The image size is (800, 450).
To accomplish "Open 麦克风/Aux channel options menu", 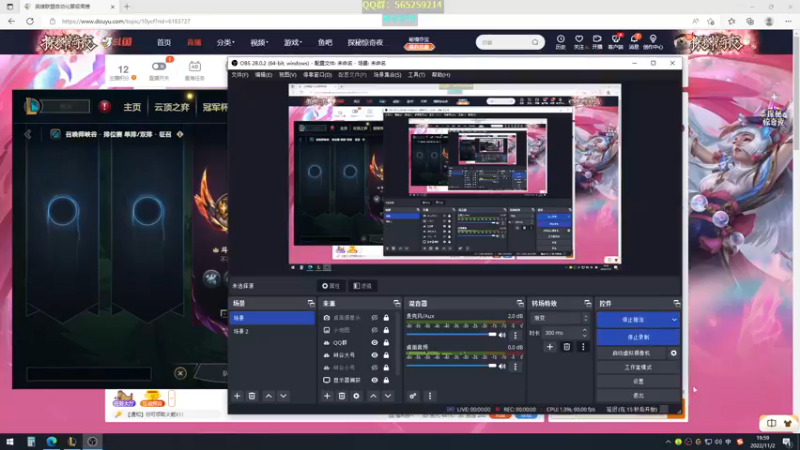I will (x=515, y=335).
